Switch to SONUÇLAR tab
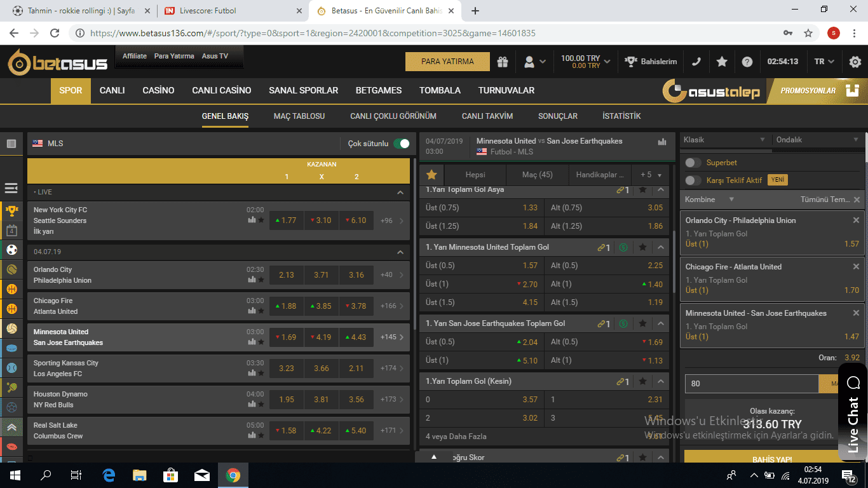 (x=558, y=116)
